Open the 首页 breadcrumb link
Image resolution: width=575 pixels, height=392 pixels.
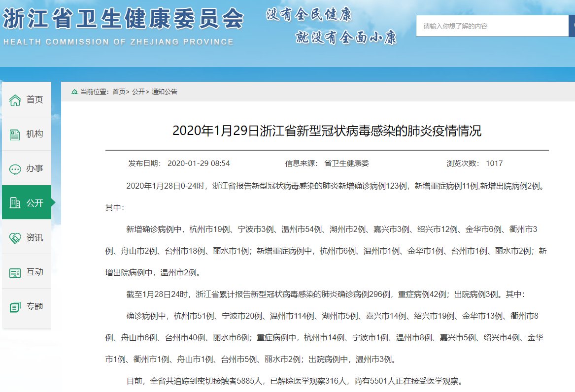119,92
